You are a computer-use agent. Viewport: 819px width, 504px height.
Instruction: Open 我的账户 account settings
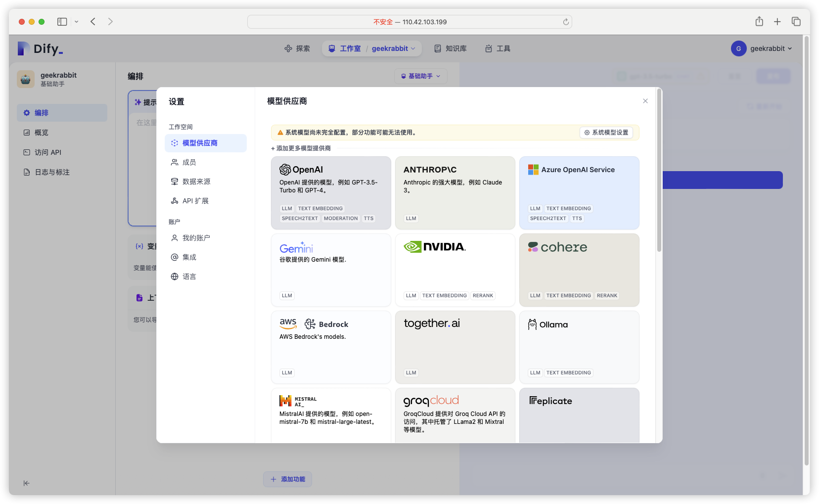tap(206, 238)
